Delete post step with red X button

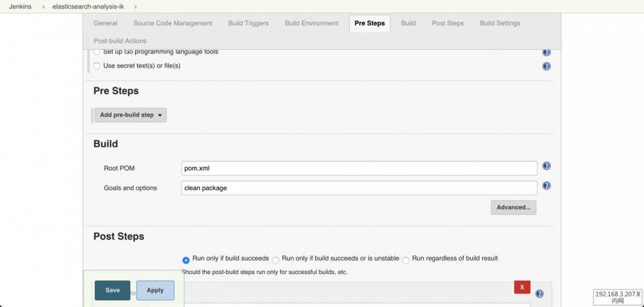coord(522,287)
